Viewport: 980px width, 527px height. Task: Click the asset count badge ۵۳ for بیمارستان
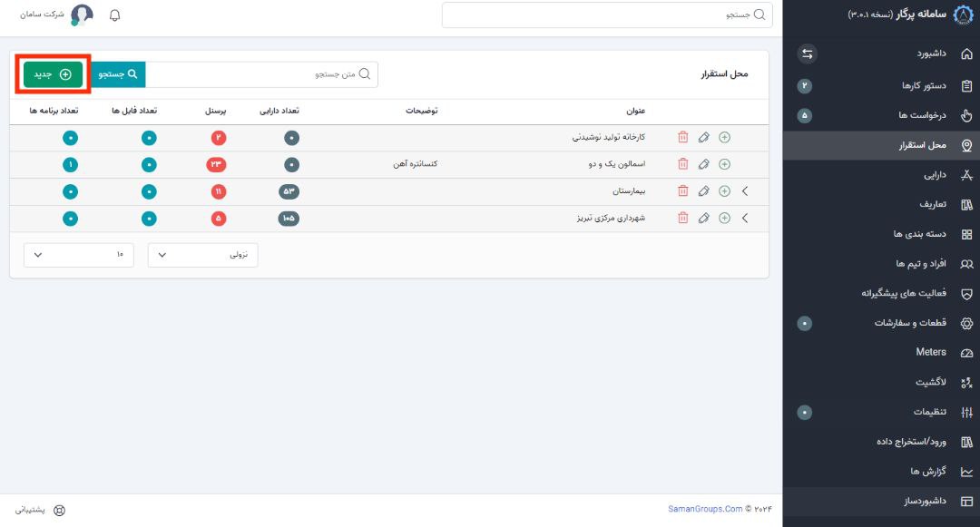(289, 191)
